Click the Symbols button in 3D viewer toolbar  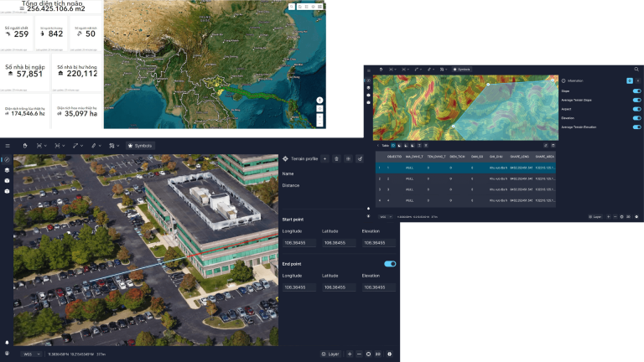pos(140,146)
